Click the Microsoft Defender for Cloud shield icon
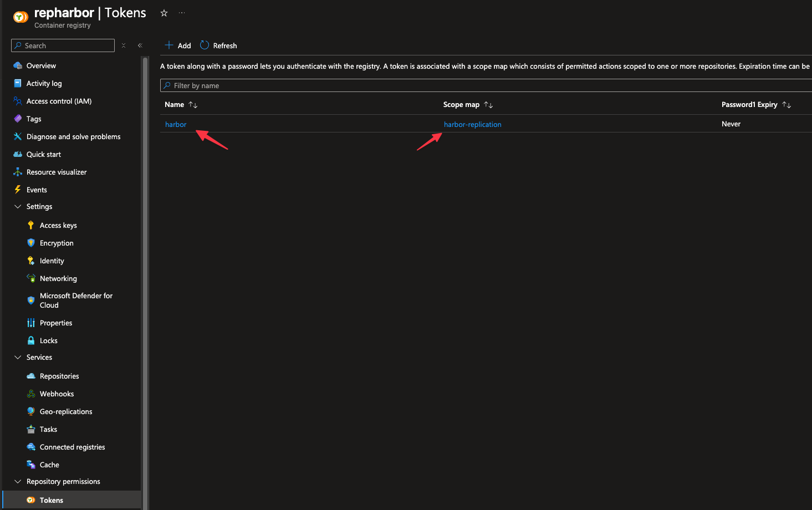The width and height of the screenshot is (812, 510). coord(31,300)
